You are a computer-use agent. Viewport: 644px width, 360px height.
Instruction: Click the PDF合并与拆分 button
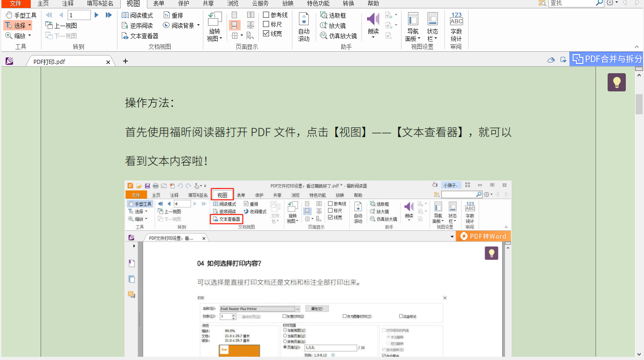(x=606, y=59)
